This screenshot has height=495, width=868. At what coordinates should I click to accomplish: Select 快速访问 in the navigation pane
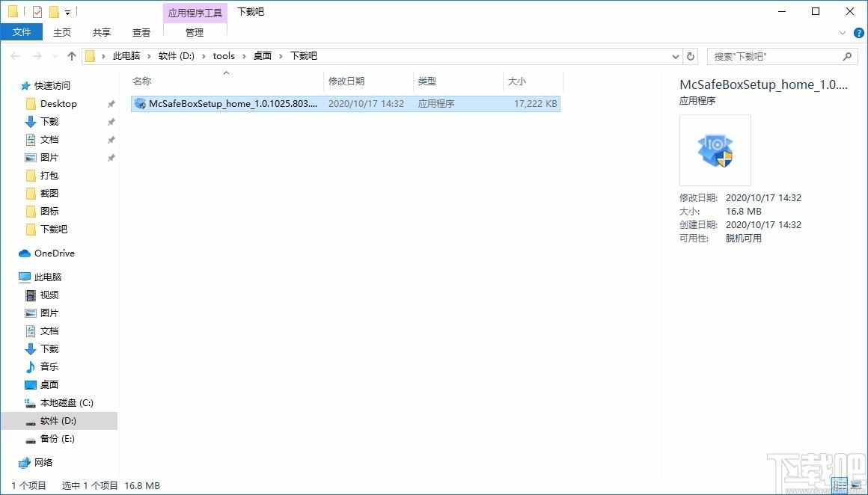(52, 86)
